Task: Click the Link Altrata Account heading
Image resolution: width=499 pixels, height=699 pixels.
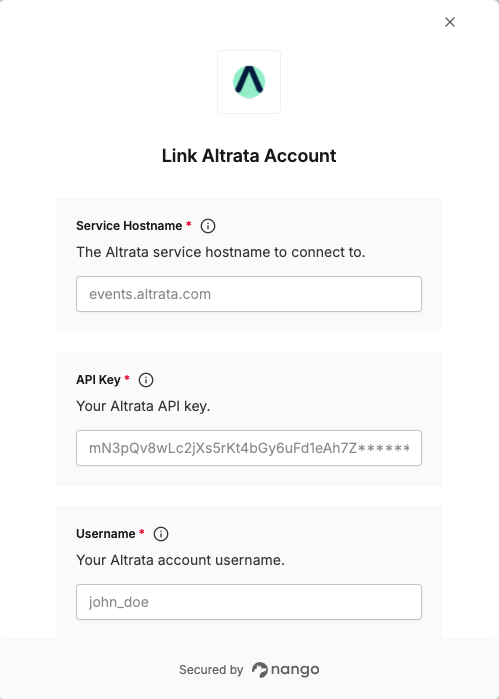Action: 249,156
